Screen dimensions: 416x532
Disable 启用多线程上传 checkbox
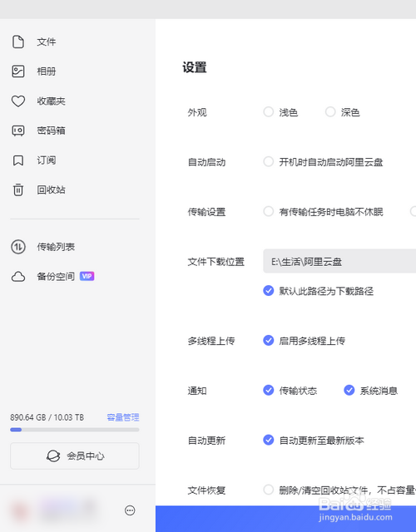click(x=268, y=340)
